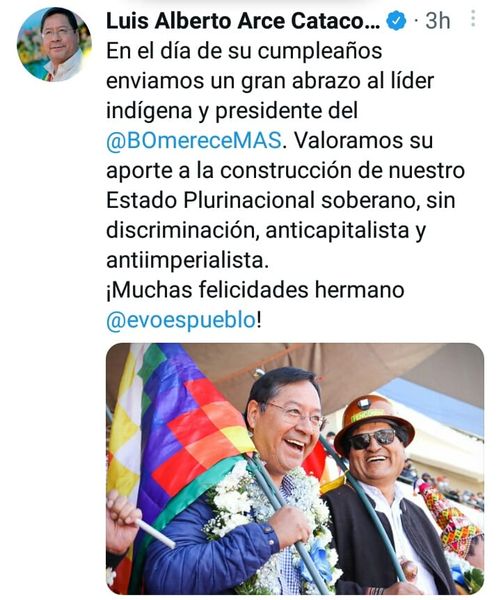This screenshot has width=501, height=600.
Task: Click the blue verified checkmark badge
Action: click(397, 21)
